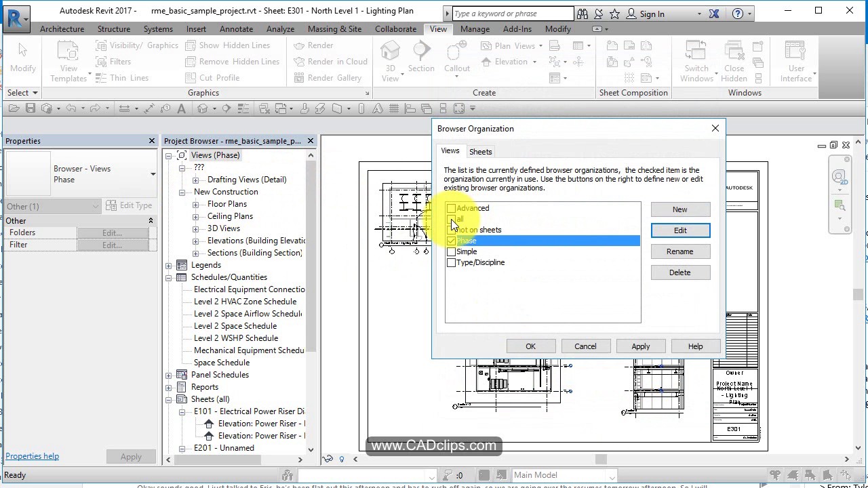The width and height of the screenshot is (868, 488).
Task: Click the Delete button
Action: pyautogui.click(x=680, y=272)
